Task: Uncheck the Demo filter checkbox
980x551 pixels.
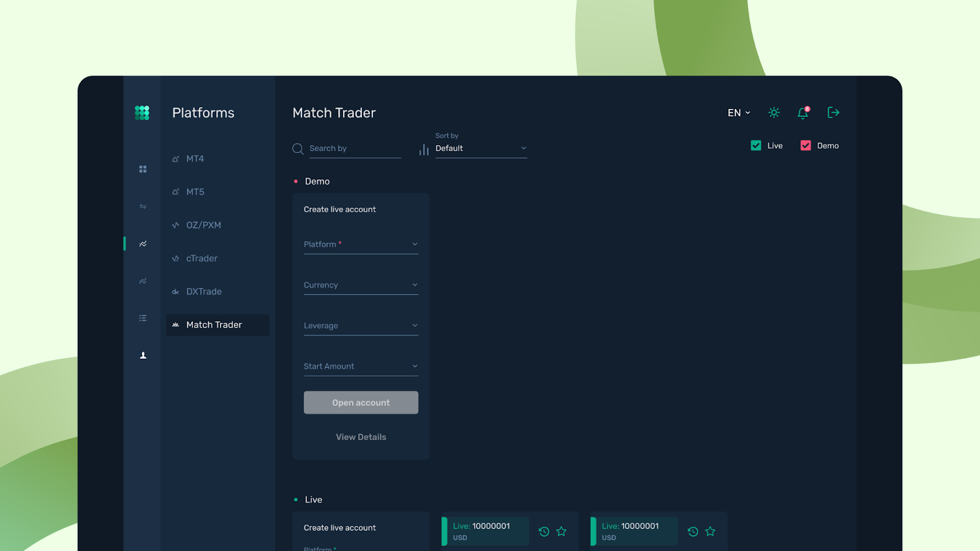Action: (x=805, y=146)
